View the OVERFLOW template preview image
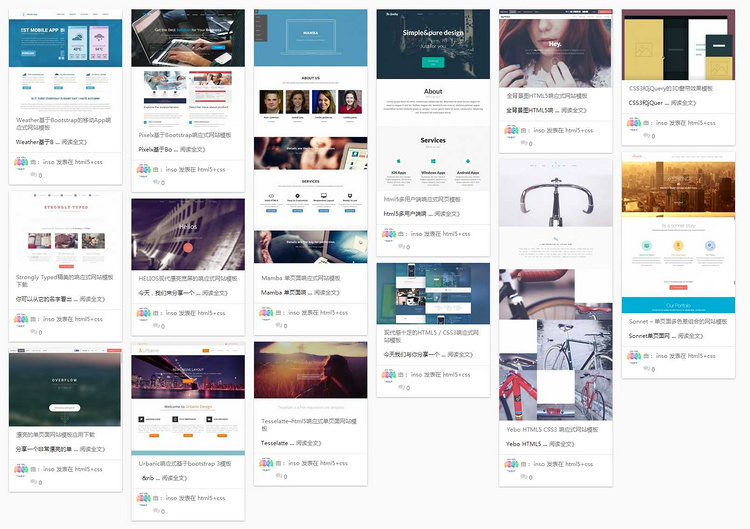 (66, 387)
